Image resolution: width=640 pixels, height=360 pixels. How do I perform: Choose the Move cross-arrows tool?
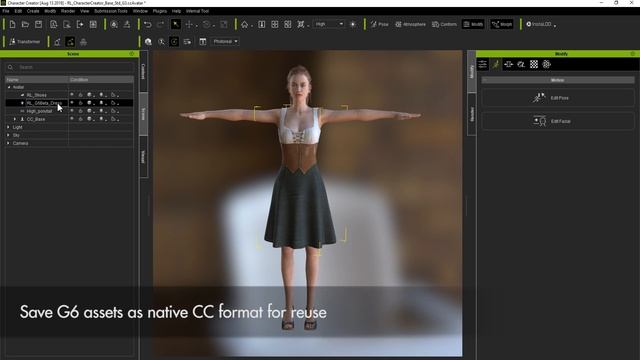pyautogui.click(x=189, y=24)
